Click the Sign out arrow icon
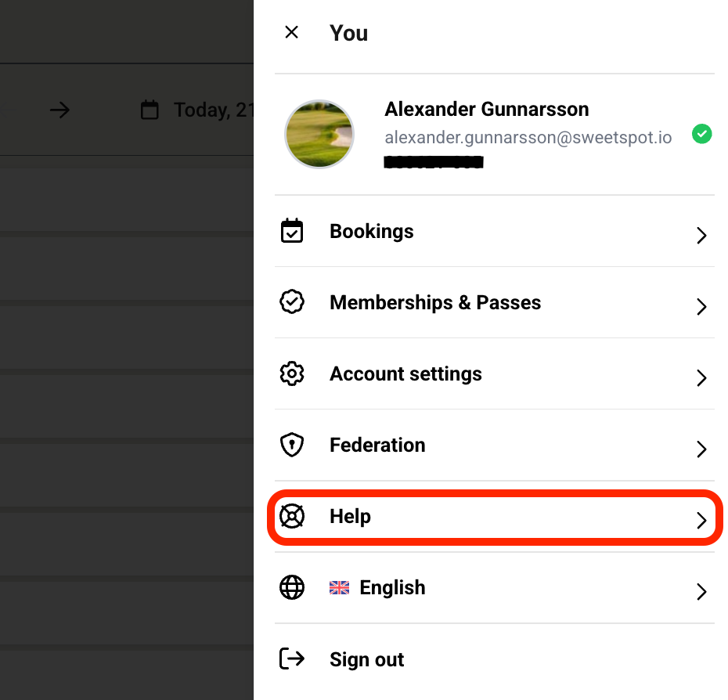 pos(292,659)
